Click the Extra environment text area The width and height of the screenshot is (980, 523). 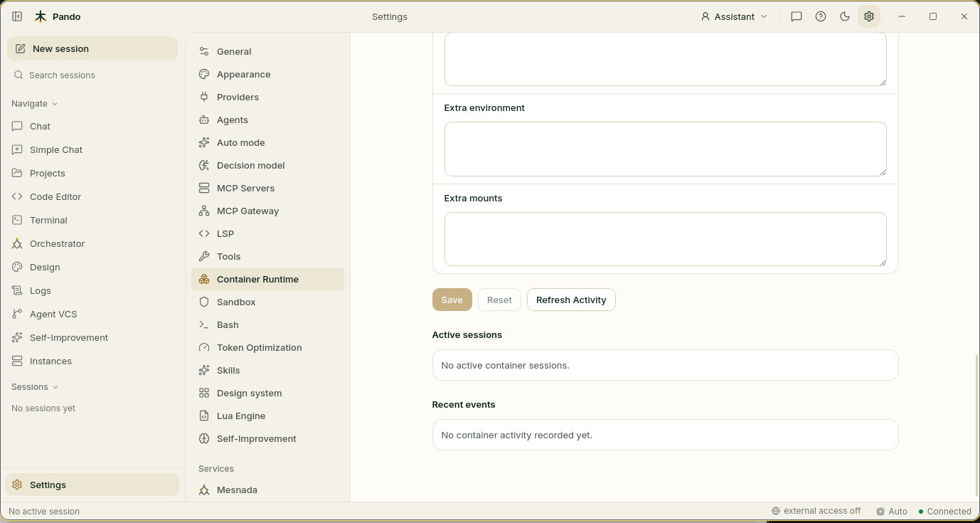(665, 149)
